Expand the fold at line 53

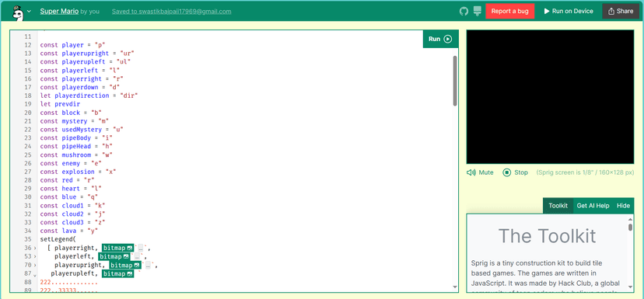click(35, 257)
